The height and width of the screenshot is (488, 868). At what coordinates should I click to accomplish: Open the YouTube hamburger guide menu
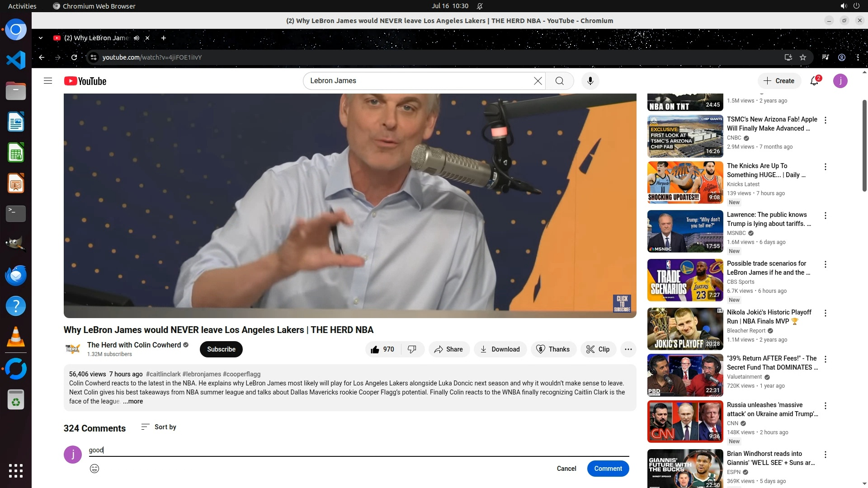tap(48, 81)
